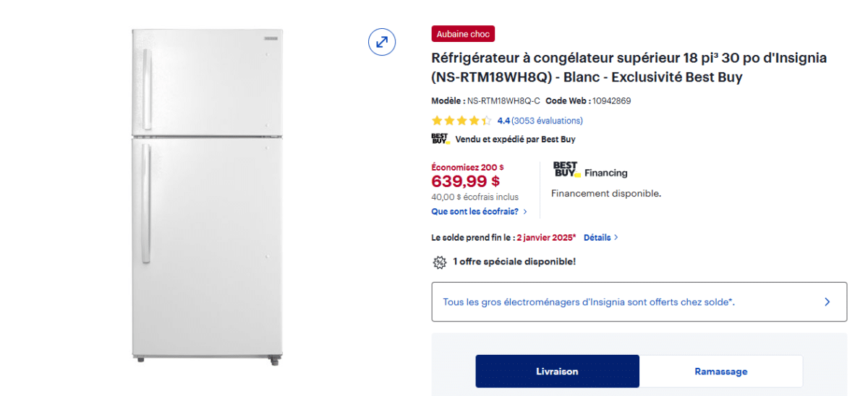
Task: Click the red Aubaine choc badge
Action: pyautogui.click(x=463, y=34)
